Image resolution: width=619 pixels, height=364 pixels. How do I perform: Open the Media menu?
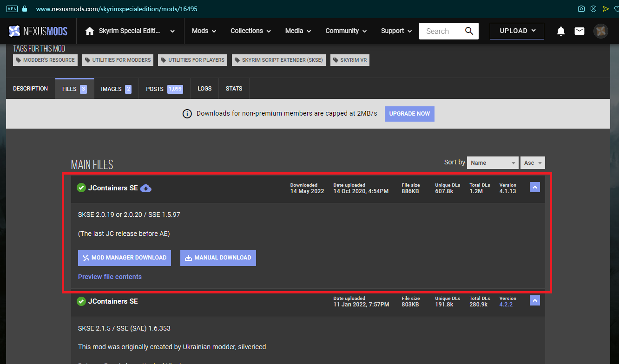point(297,31)
